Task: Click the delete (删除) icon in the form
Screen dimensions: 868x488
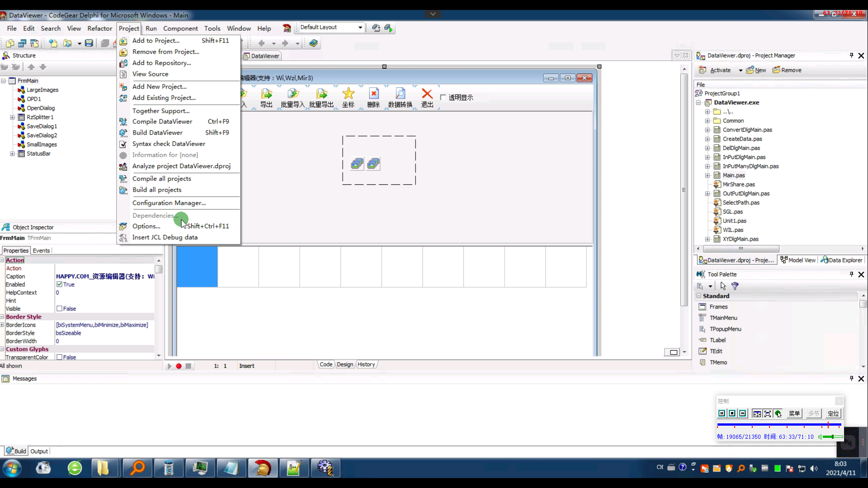Action: click(373, 94)
